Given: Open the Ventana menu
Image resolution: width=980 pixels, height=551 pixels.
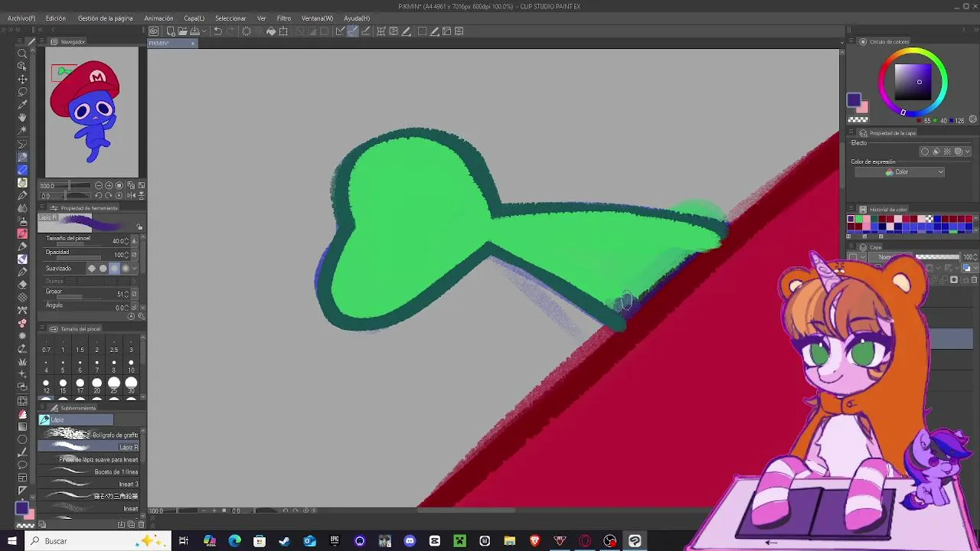Looking at the screenshot, I should point(317,18).
